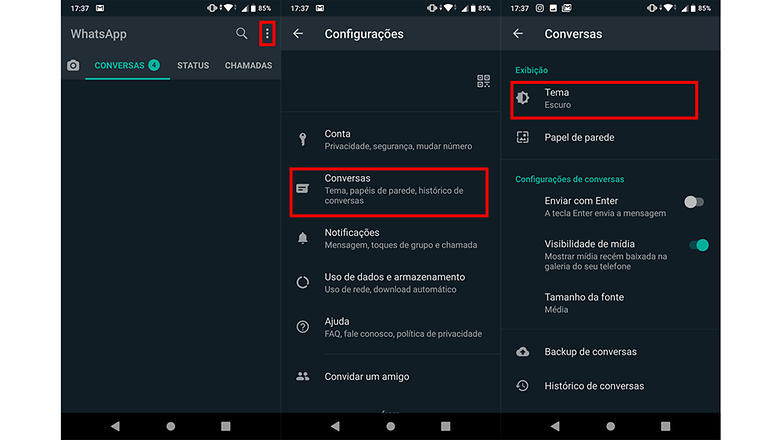Toggle the Enviar com Enter switch

[x=694, y=202]
